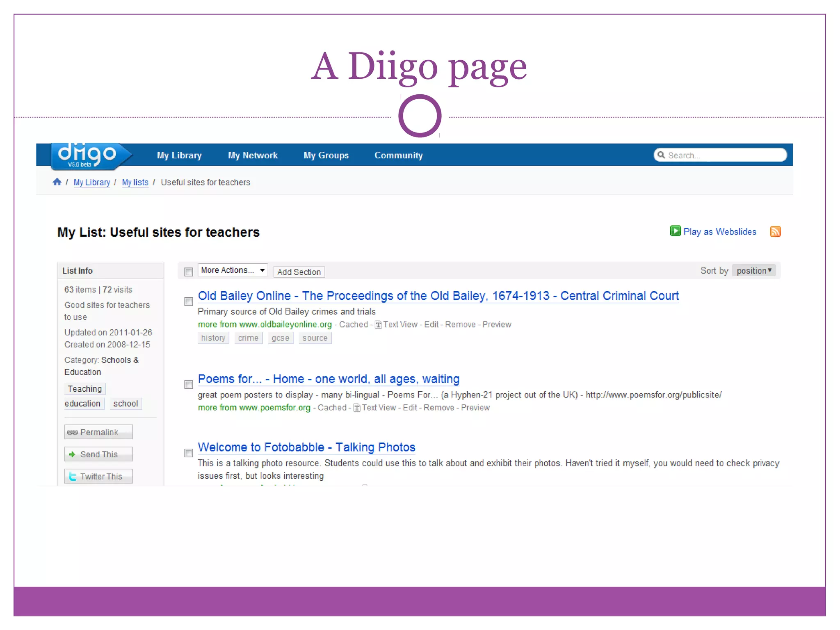
Task: Open Community tab
Action: (x=398, y=155)
